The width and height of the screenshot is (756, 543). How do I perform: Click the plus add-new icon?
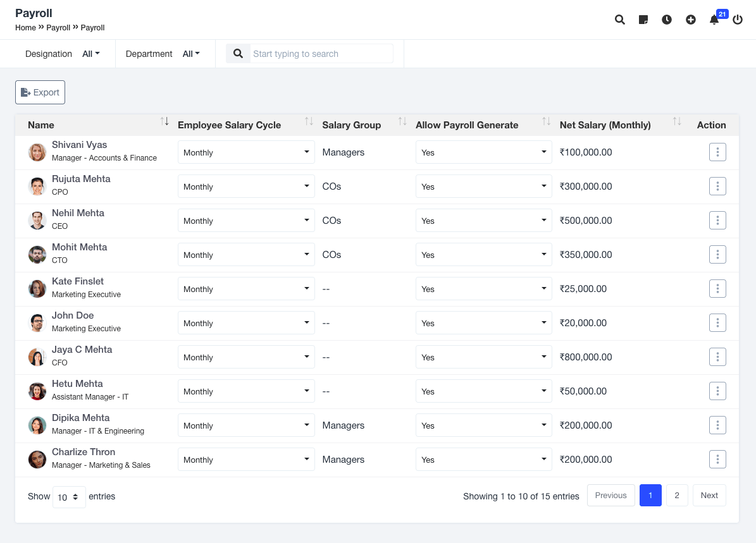coord(691,20)
